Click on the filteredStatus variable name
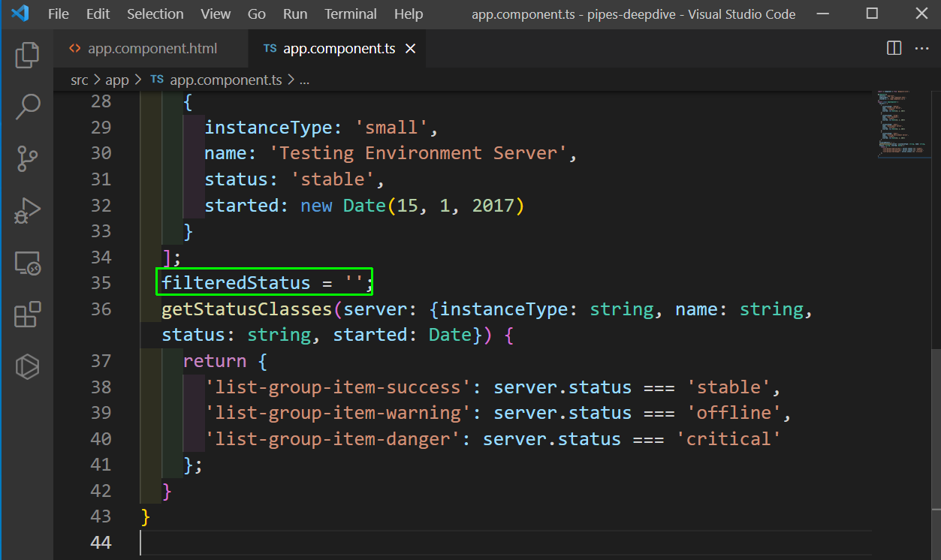The image size is (941, 560). (x=237, y=283)
